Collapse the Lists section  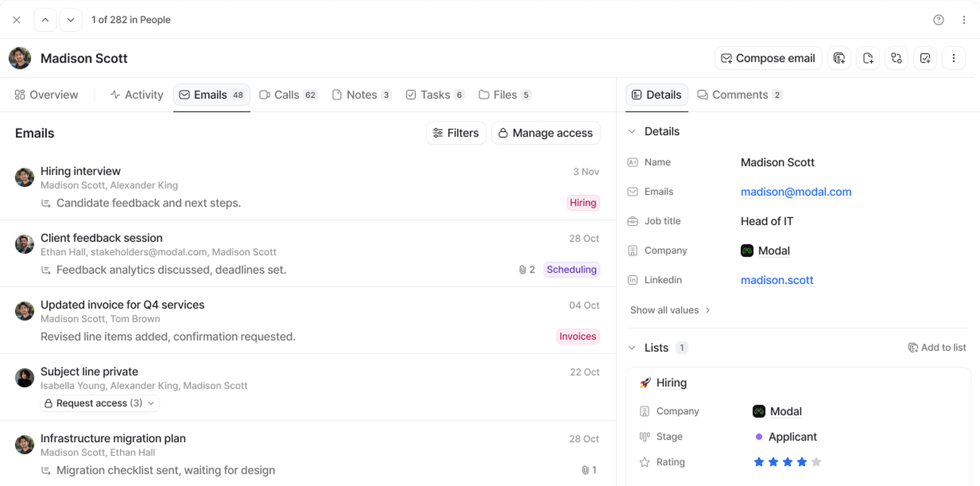point(632,348)
